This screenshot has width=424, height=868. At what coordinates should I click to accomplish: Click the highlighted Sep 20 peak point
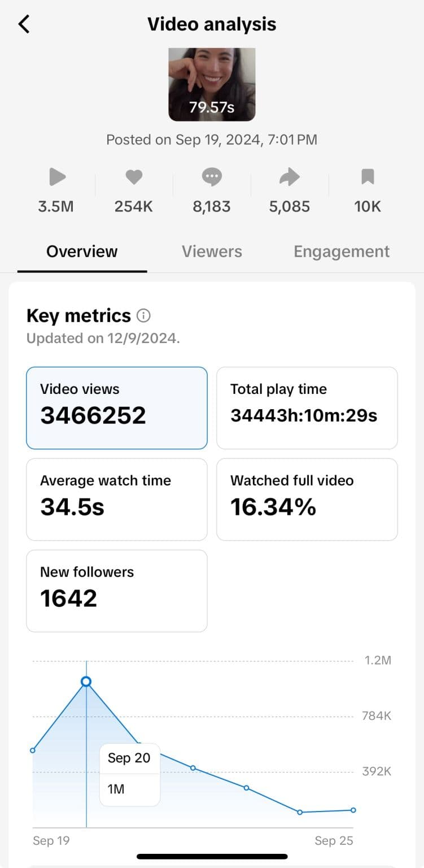[86, 682]
